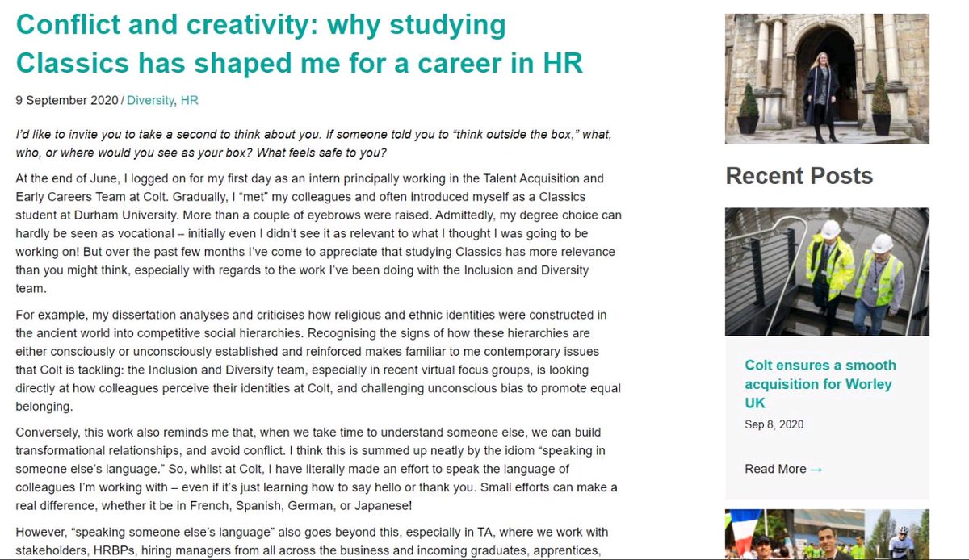Click the paragraph beginning 'For example, my dissertation'

(318, 360)
